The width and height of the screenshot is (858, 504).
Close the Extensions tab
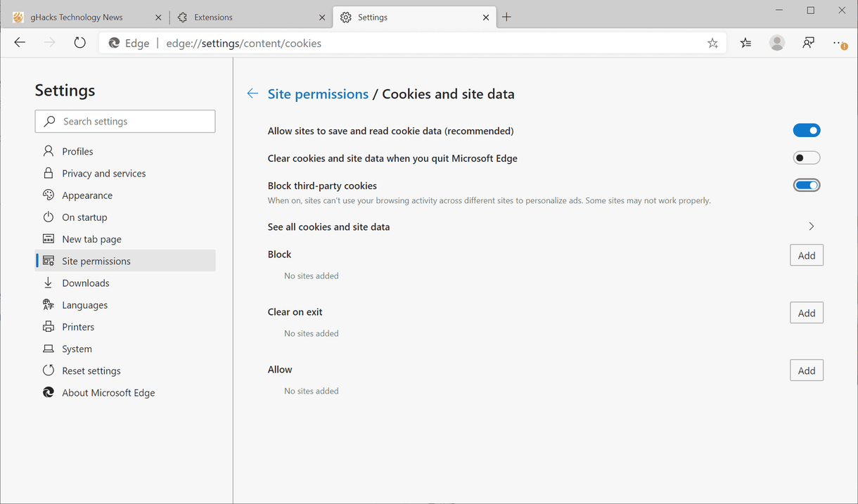click(322, 17)
